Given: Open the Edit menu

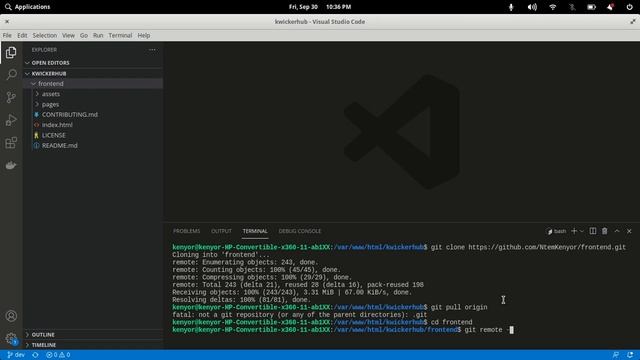Looking at the screenshot, I should 22,36.
